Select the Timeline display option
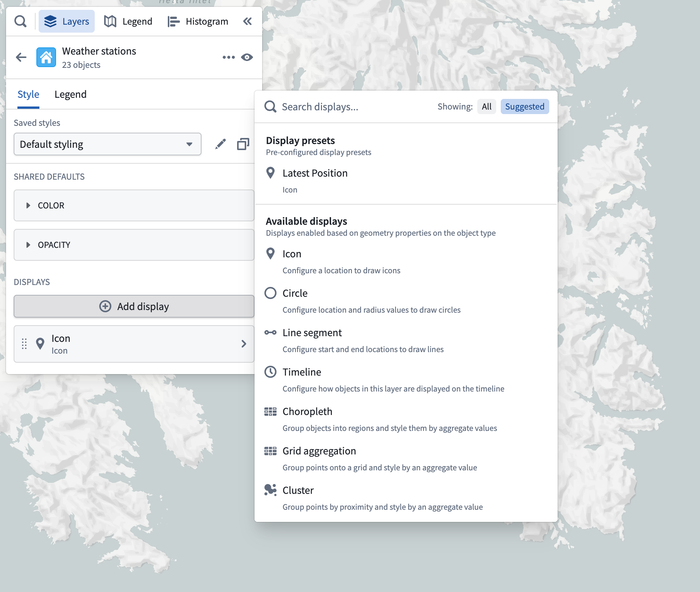The width and height of the screenshot is (700, 592). pos(302,372)
